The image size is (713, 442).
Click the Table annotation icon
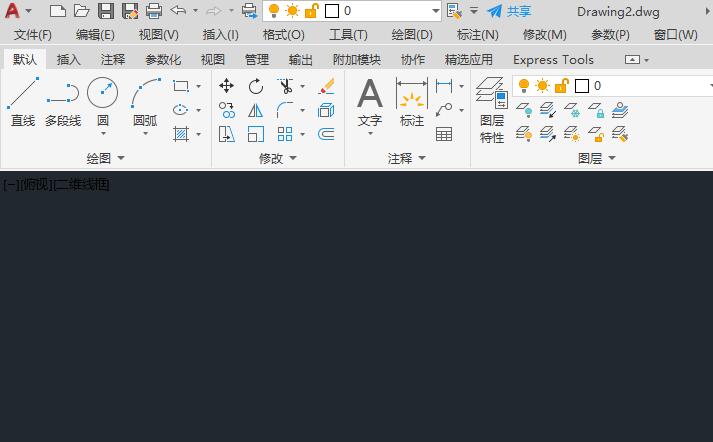pyautogui.click(x=444, y=134)
